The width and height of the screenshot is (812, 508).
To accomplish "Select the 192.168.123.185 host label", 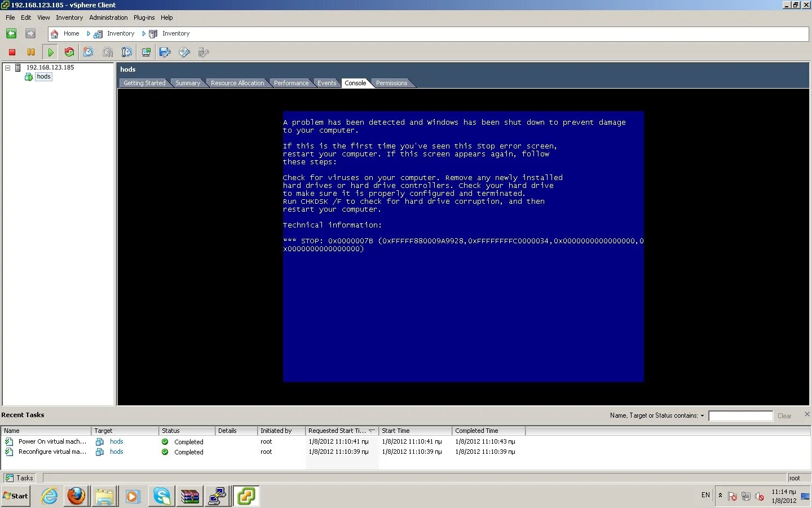I will tap(50, 68).
